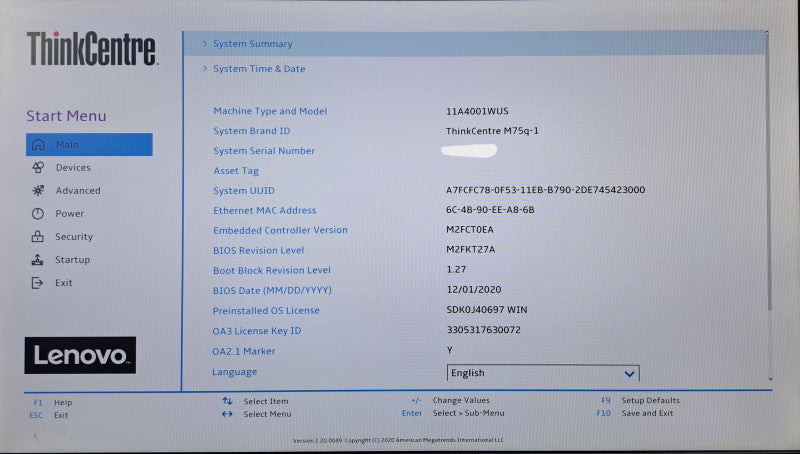Click the Exit door arrow icon

[37, 283]
